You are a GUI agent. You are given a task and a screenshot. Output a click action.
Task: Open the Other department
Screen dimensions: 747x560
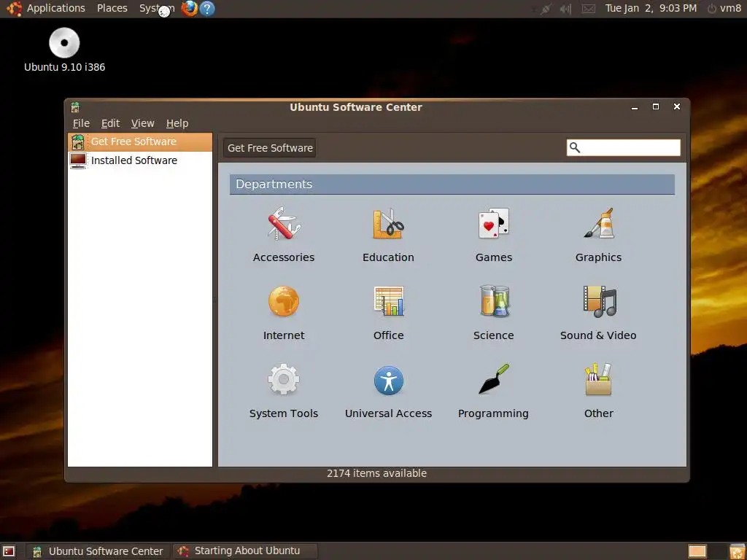pyautogui.click(x=598, y=392)
